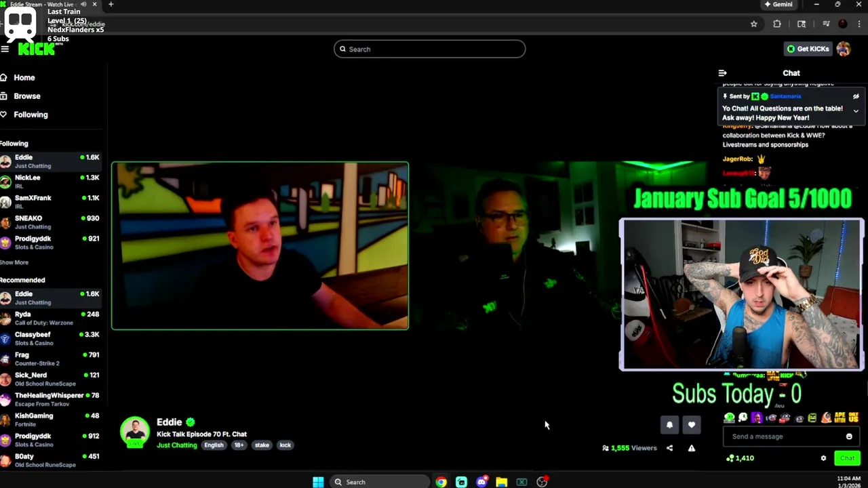Click the Chat panel header
This screenshot has width=868, height=488.
click(x=791, y=73)
